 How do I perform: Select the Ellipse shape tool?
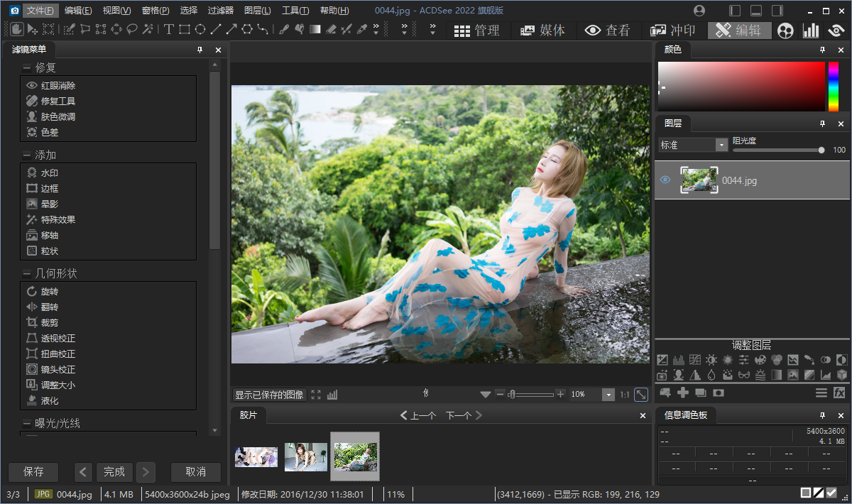pyautogui.click(x=200, y=29)
